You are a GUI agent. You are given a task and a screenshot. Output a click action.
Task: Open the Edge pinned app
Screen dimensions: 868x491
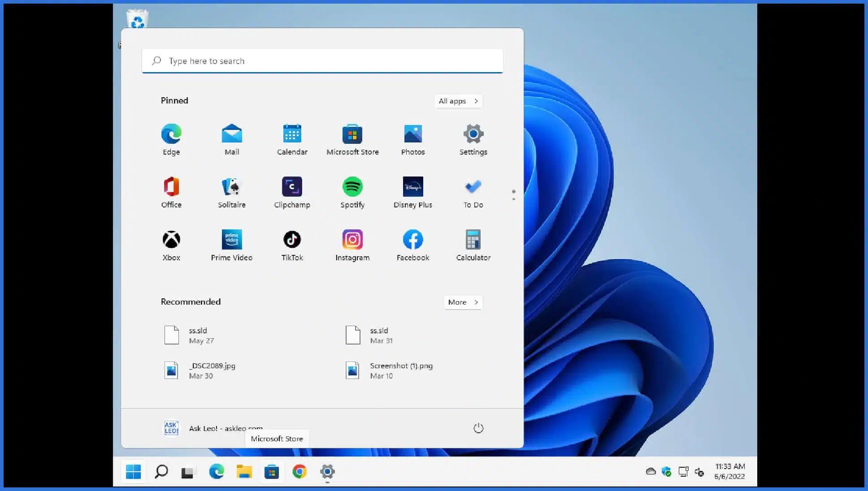click(171, 139)
